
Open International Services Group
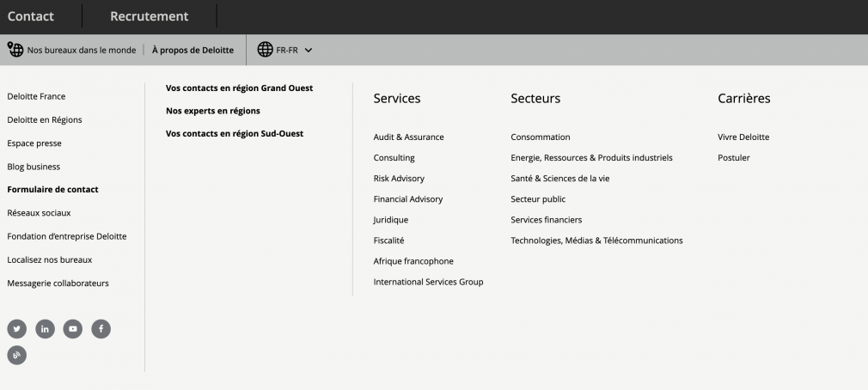[429, 282]
